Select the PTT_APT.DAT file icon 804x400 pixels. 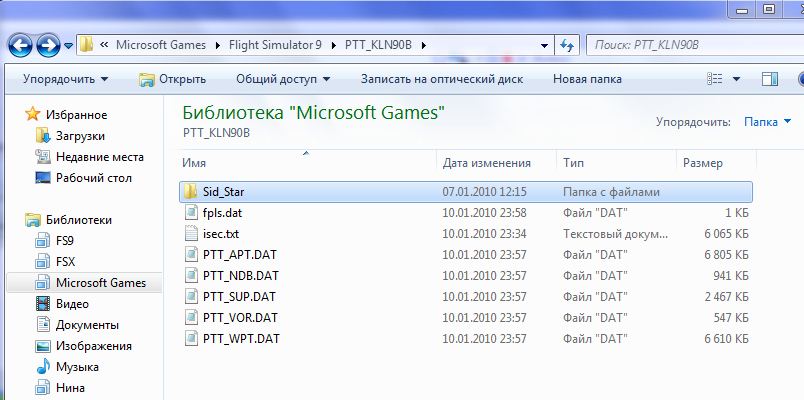click(x=191, y=255)
